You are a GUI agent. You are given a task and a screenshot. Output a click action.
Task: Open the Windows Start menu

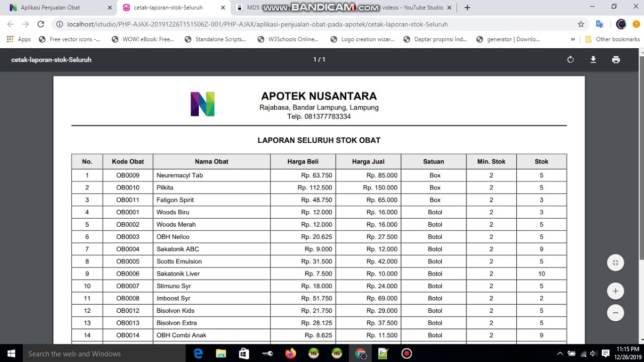tap(11, 353)
